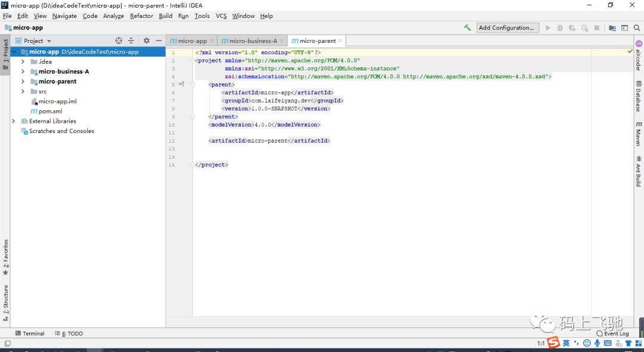
Task: Open the Event Log
Action: tap(613, 334)
